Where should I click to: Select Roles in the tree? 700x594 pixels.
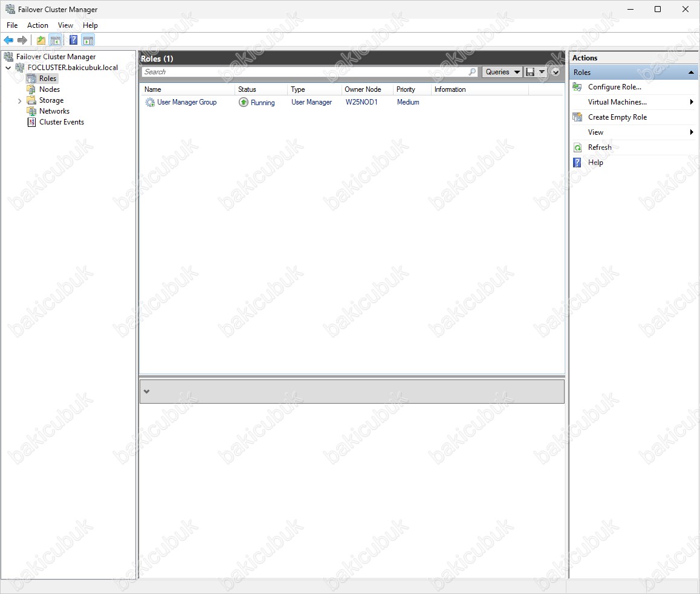[48, 78]
